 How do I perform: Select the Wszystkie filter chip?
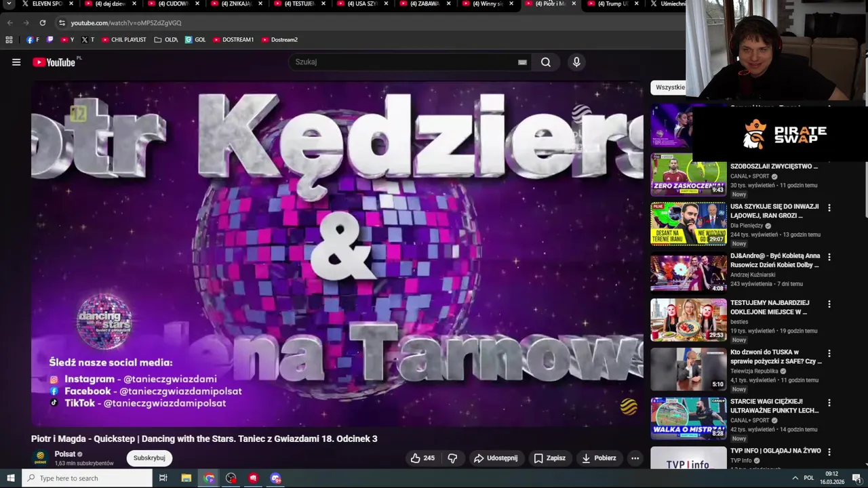pyautogui.click(x=669, y=87)
